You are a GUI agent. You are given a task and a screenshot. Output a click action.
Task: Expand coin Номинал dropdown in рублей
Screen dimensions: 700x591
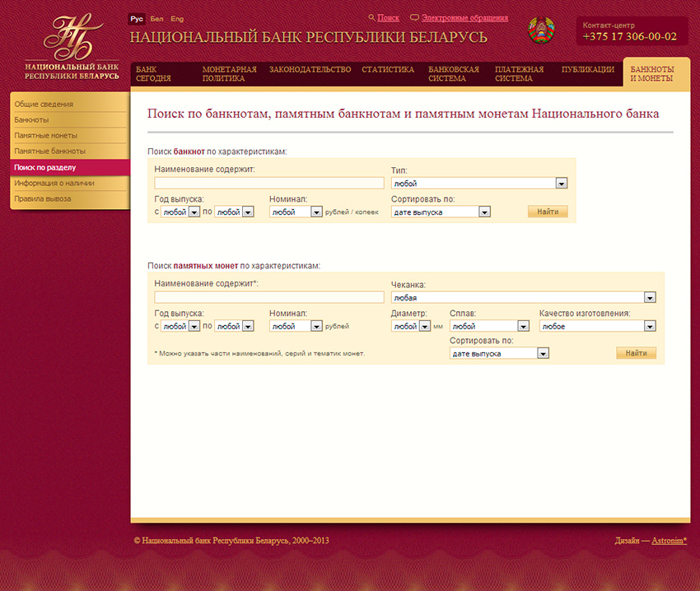[296, 326]
